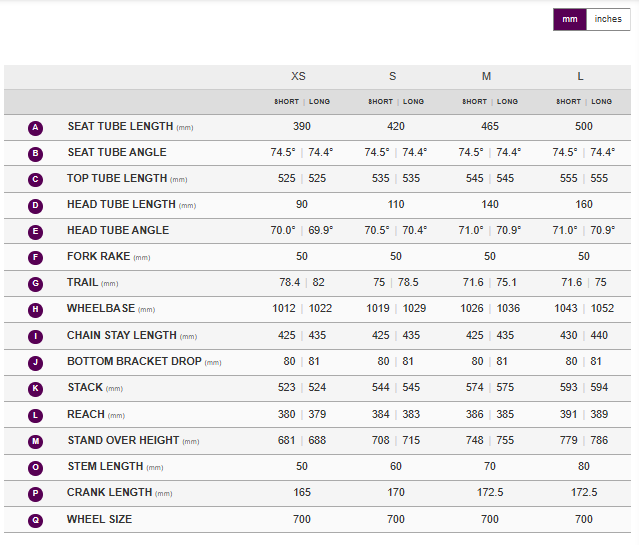Image resolution: width=639 pixels, height=545 pixels.
Task: Click the H badge next to Wheelbase
Action: (x=36, y=310)
